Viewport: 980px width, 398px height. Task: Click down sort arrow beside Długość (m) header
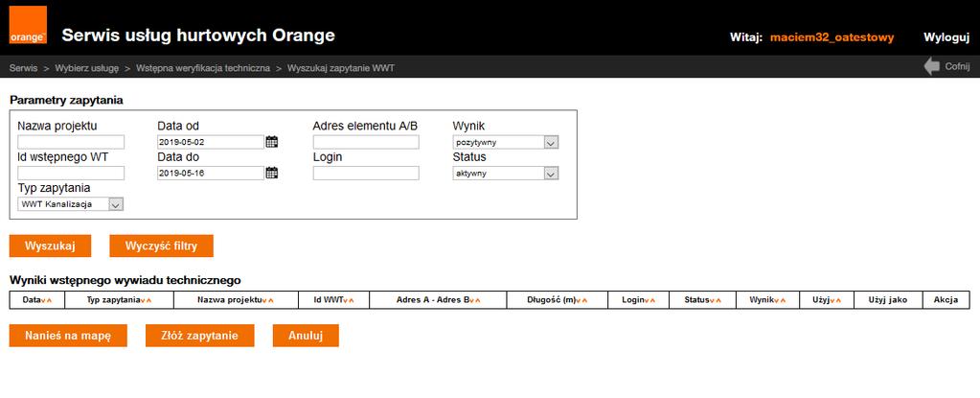coord(578,300)
